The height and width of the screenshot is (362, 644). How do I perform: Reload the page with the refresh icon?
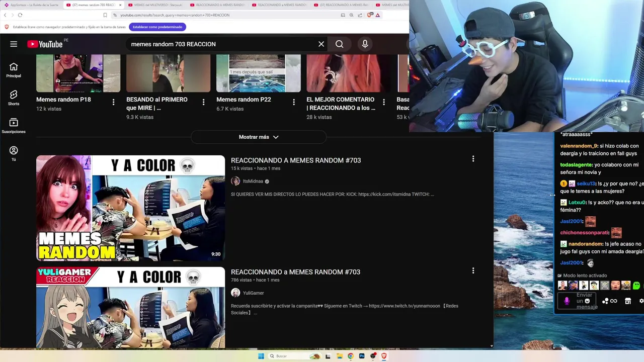point(20,15)
